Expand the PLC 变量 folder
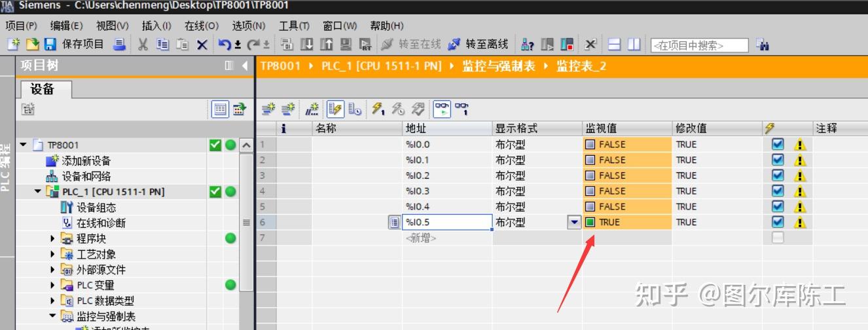The height and width of the screenshot is (330, 868). [53, 285]
